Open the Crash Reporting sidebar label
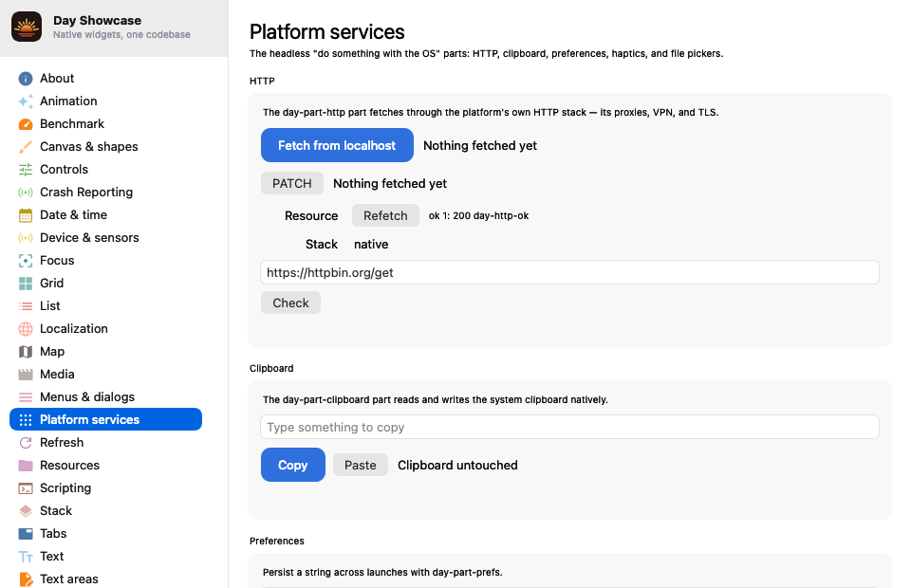The image size is (911, 588). (x=86, y=193)
